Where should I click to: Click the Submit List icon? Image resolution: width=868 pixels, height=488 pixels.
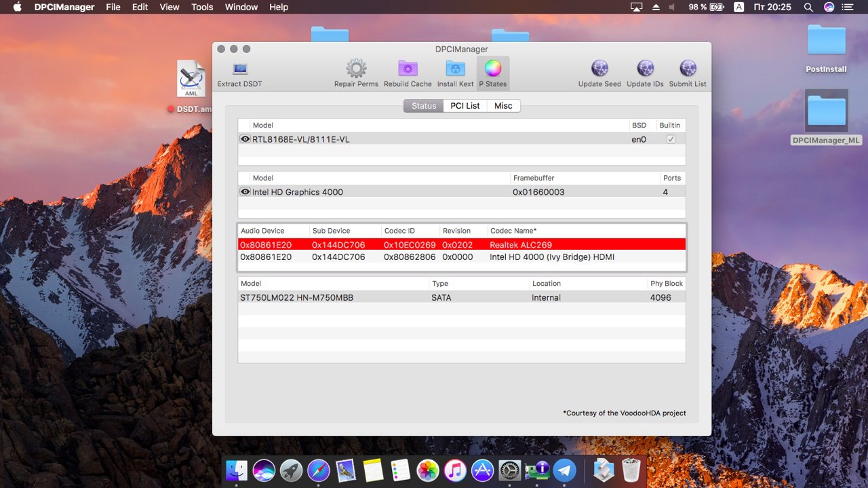(x=688, y=69)
